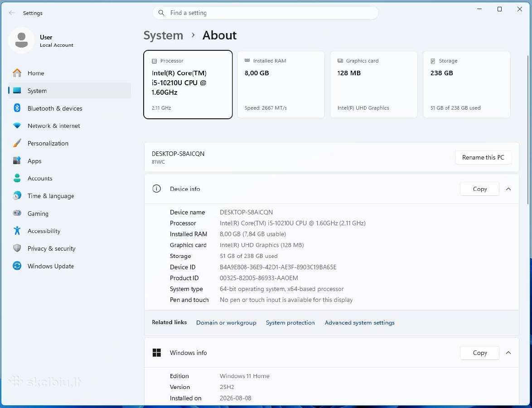Click the Graphics card icon on card

pos(340,61)
